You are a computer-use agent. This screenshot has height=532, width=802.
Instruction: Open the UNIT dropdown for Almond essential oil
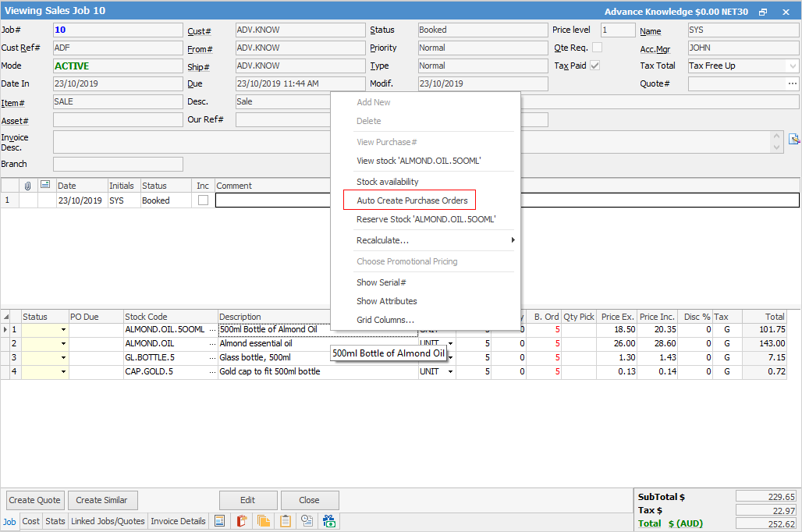click(x=449, y=342)
